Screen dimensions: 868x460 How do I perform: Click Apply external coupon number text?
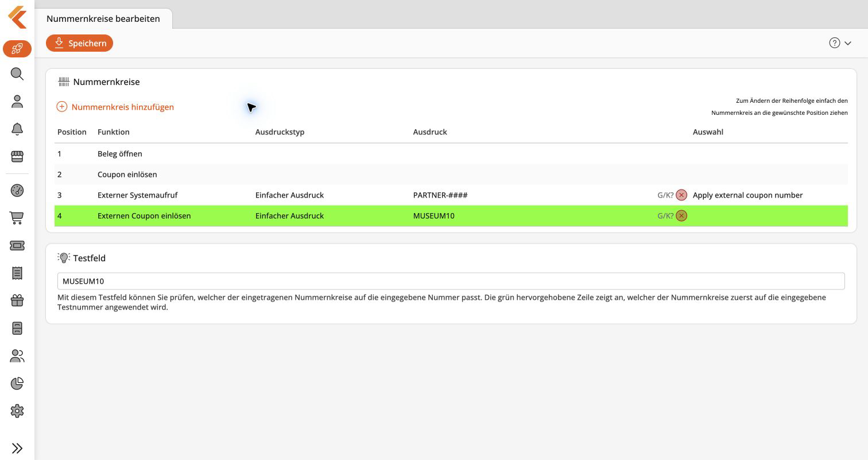[x=747, y=195]
